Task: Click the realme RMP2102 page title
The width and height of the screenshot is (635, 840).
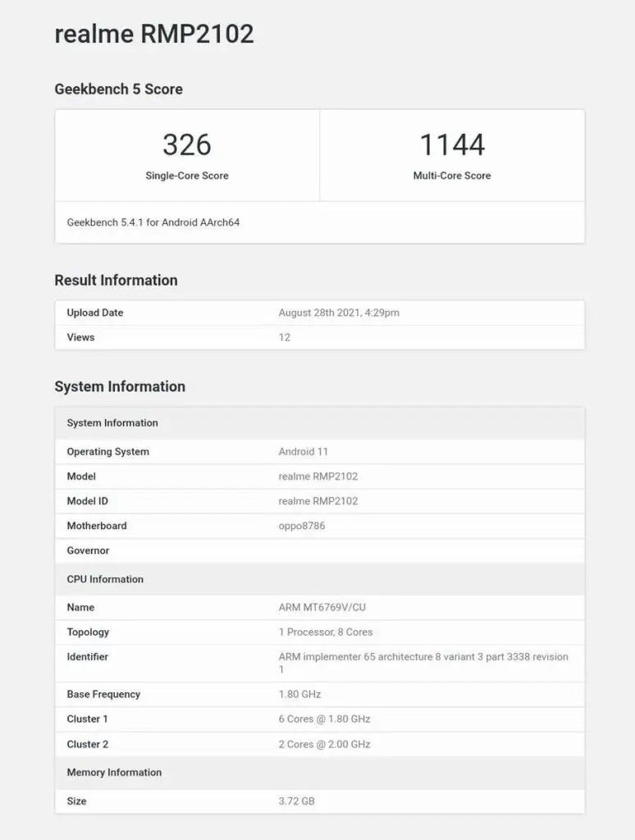Action: point(154,34)
